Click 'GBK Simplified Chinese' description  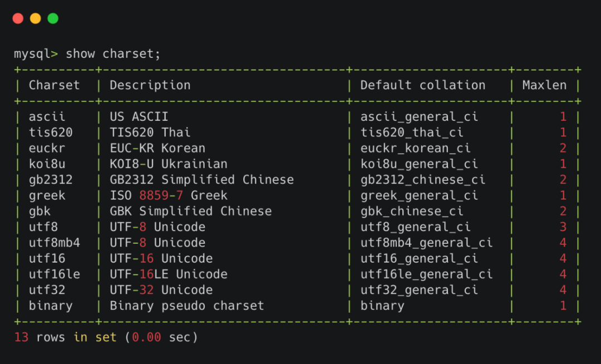(x=190, y=211)
